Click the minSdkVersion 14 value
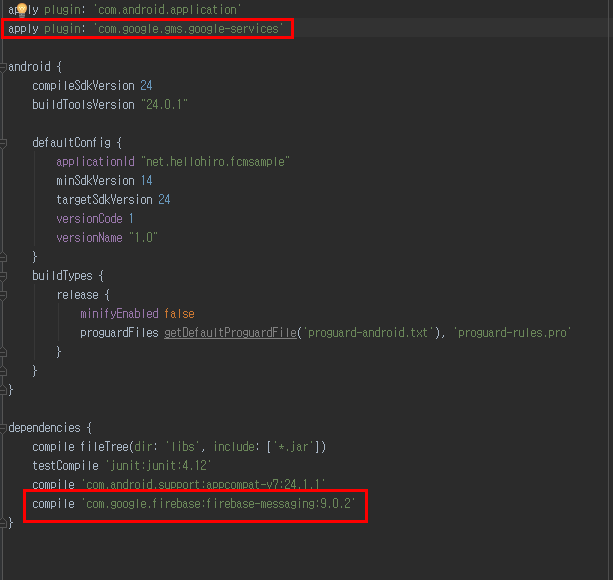 pos(146,181)
